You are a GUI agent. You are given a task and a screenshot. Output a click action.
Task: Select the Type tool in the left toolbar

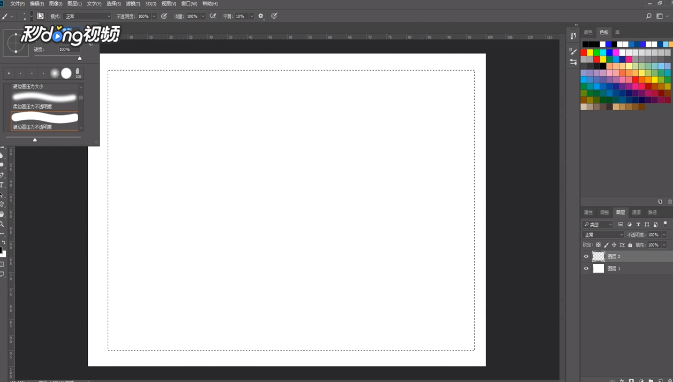(2, 185)
